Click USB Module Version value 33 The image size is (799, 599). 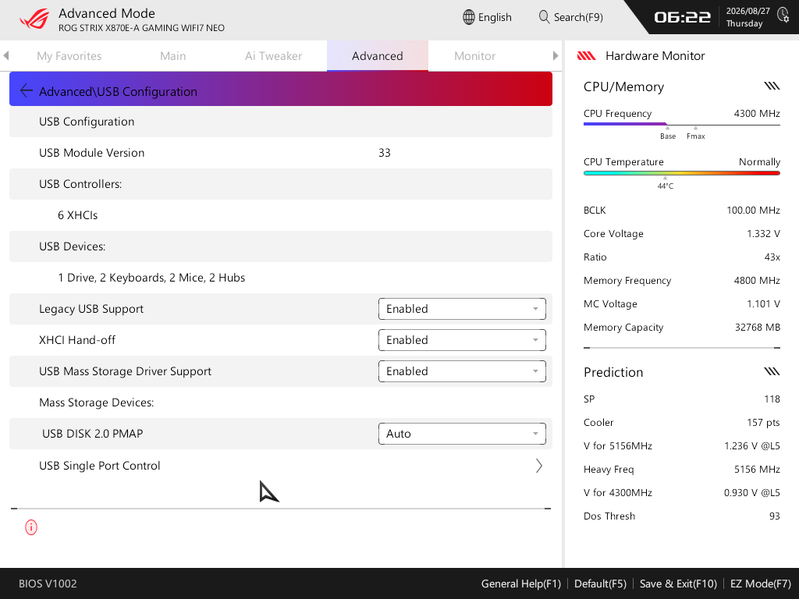pos(384,153)
